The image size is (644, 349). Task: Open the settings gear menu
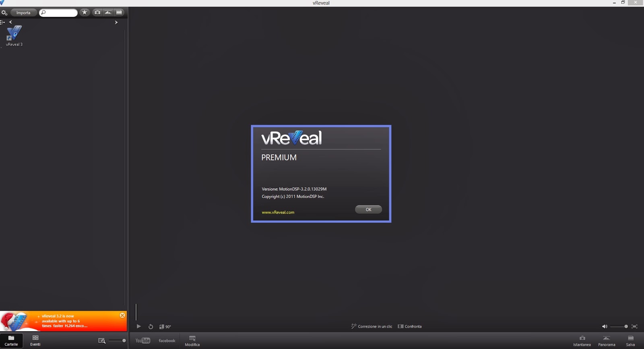pyautogui.click(x=4, y=12)
